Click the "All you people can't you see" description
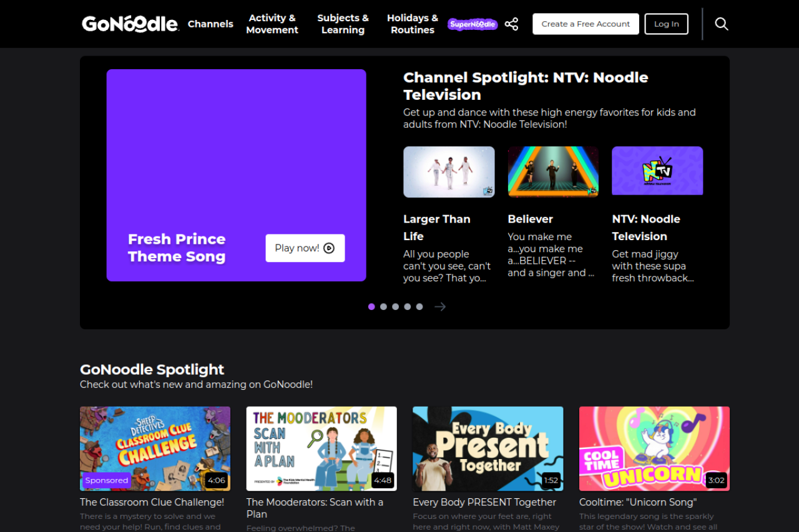799x532 pixels. [447, 266]
